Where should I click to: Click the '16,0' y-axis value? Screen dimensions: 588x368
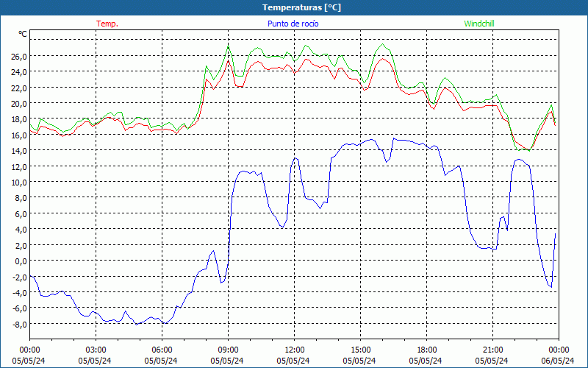20,135
